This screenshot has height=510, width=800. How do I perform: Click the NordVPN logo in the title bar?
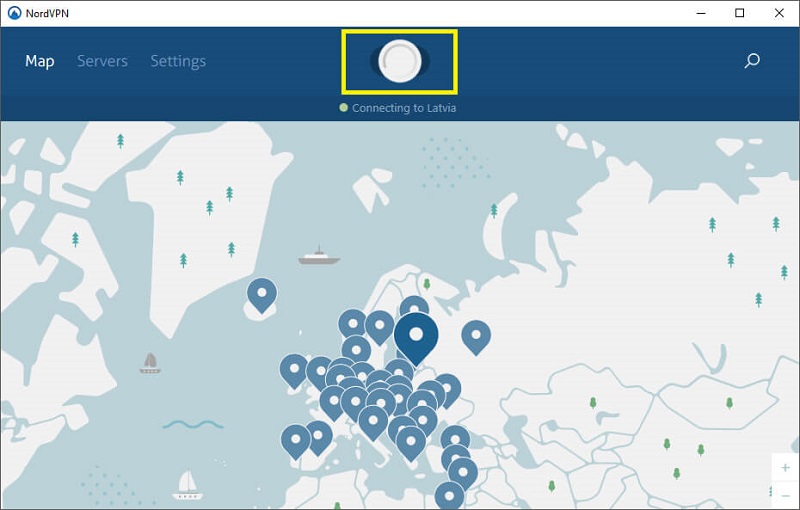pos(13,13)
